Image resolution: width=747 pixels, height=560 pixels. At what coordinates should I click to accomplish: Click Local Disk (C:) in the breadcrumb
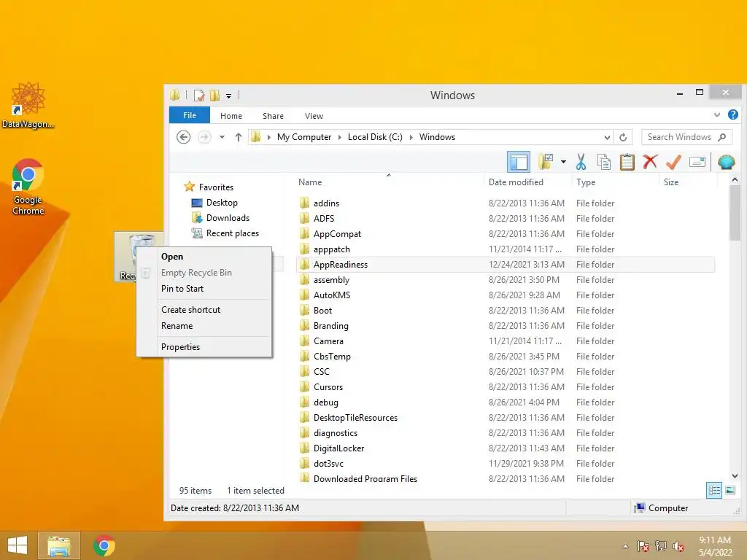375,137
